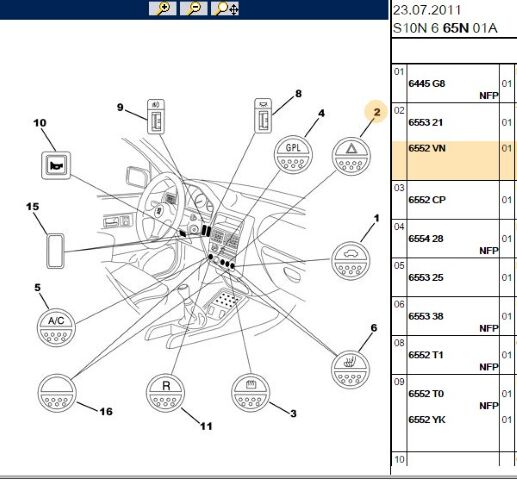Screen dimensions: 517x480
Task: Click window lift switch icon number 9
Action: point(156,117)
